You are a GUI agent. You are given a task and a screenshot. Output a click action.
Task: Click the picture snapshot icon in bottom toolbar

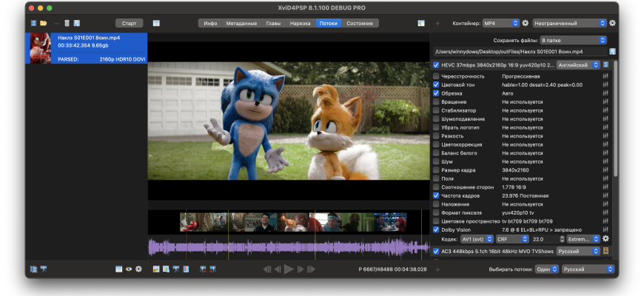point(155,269)
